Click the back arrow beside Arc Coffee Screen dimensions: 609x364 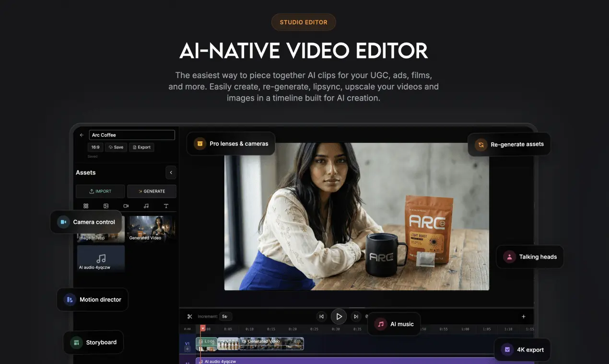tap(82, 135)
